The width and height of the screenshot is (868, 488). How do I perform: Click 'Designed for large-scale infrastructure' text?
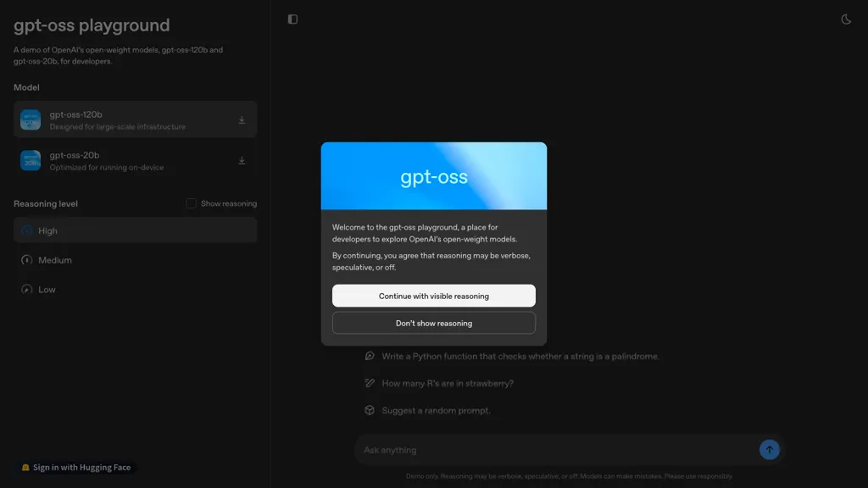(x=117, y=127)
